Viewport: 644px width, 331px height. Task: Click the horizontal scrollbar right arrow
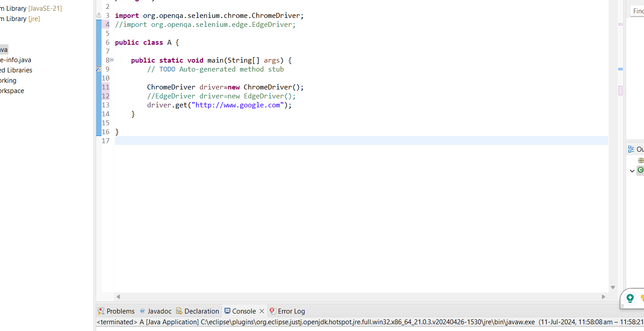pyautogui.click(x=603, y=296)
